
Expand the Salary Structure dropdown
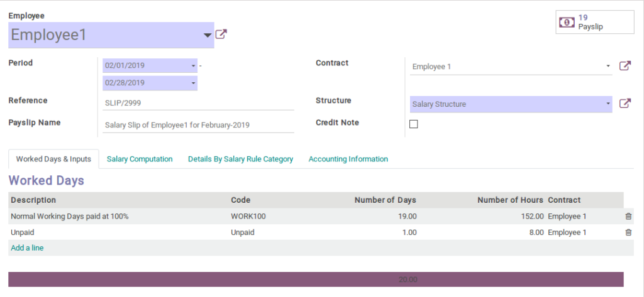[x=608, y=104]
